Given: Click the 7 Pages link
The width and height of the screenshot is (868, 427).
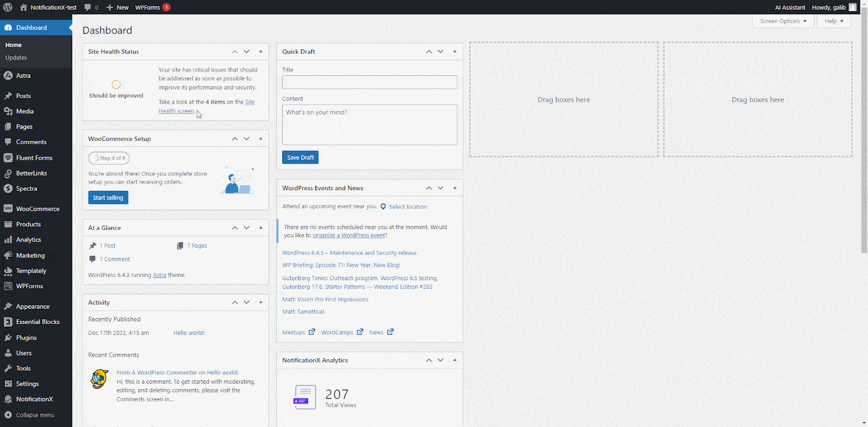Looking at the screenshot, I should [x=197, y=246].
